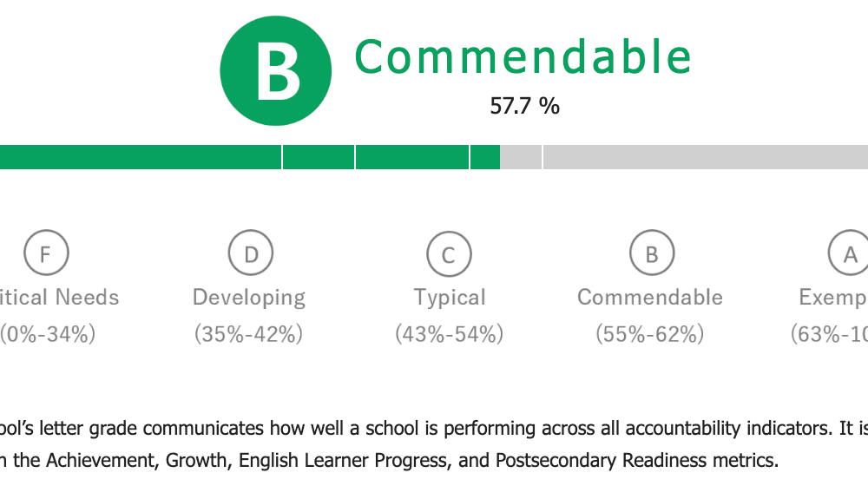Screen dimensions: 868x486
Task: Click the short fourth green progress segment
Action: (485, 157)
